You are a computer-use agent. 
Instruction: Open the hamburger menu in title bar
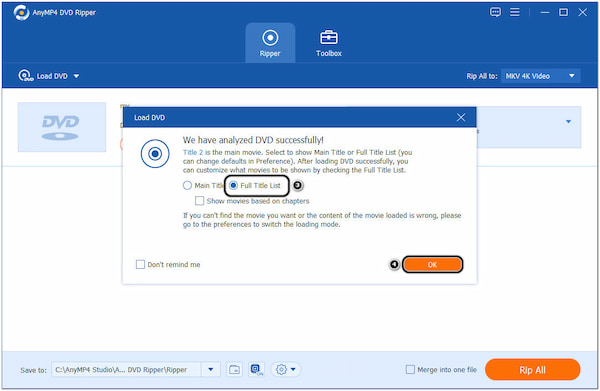(515, 12)
